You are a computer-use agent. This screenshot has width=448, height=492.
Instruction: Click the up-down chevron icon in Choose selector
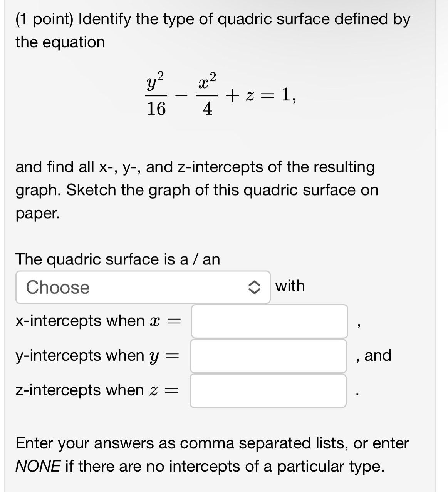click(255, 287)
